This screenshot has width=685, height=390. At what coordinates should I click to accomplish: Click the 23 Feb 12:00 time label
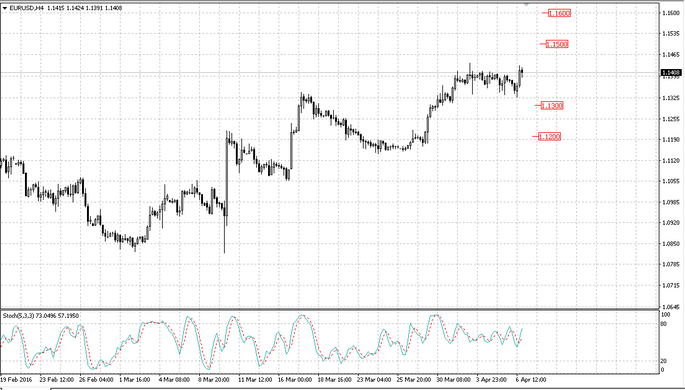click(x=56, y=380)
